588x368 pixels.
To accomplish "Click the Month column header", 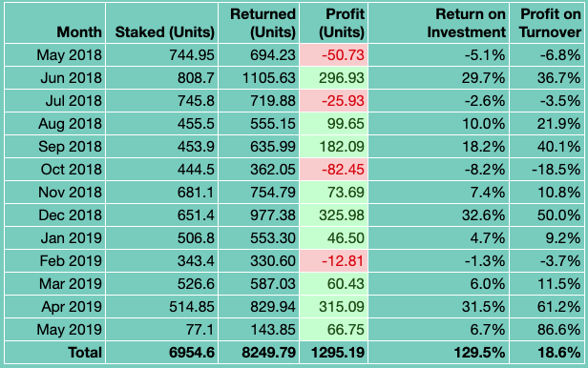I will point(54,23).
